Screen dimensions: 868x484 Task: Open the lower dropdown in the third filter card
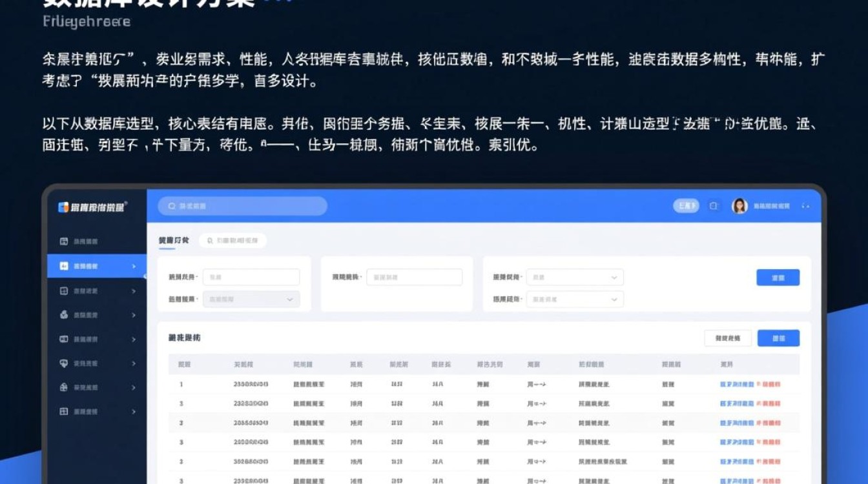click(x=575, y=299)
